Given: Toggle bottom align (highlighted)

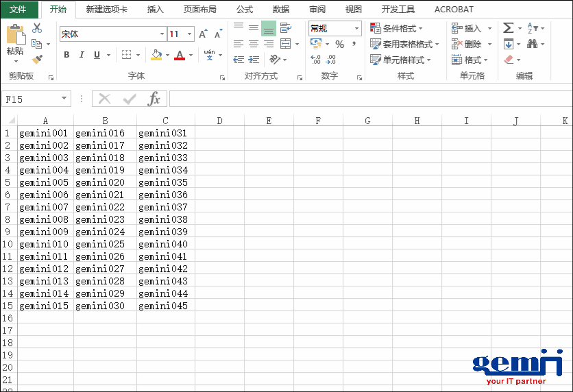Looking at the screenshot, I should pyautogui.click(x=269, y=29).
